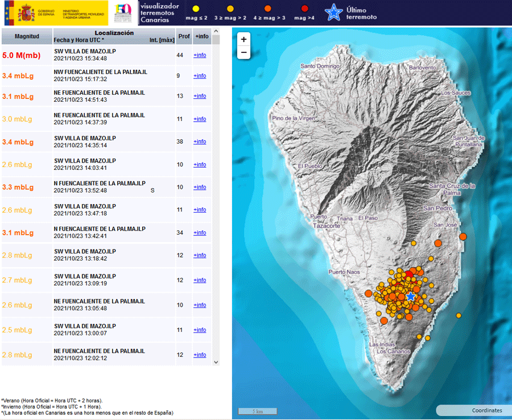Viewport: 512px width, 420px height.
Task: Open +info for the 5.0 M(mb) earthquake
Action: [x=200, y=55]
